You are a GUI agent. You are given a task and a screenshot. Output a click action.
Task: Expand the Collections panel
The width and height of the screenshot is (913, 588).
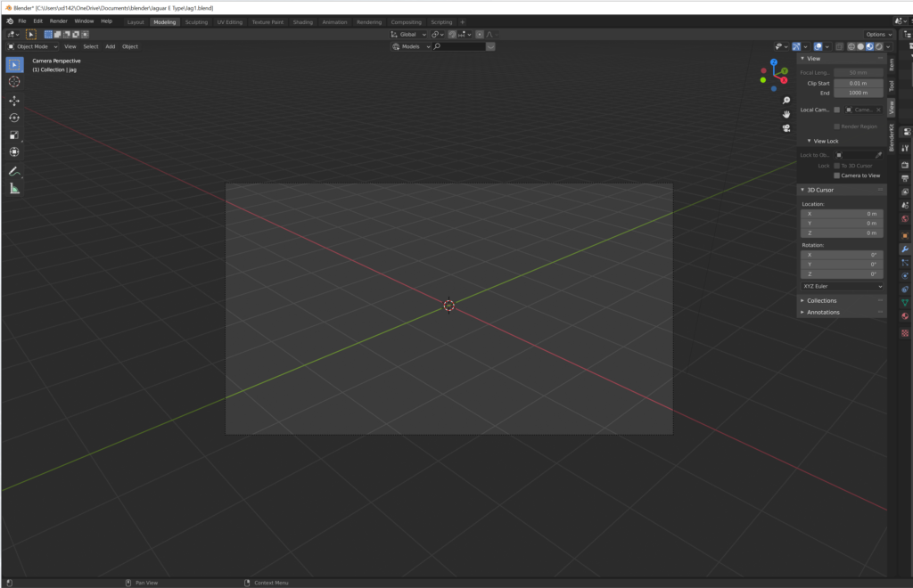[x=821, y=300]
